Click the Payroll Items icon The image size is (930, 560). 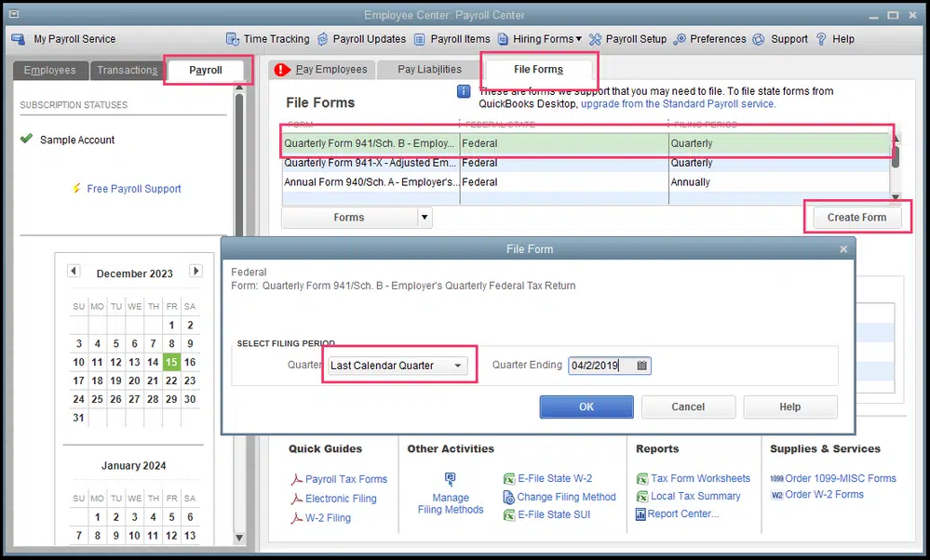[419, 39]
